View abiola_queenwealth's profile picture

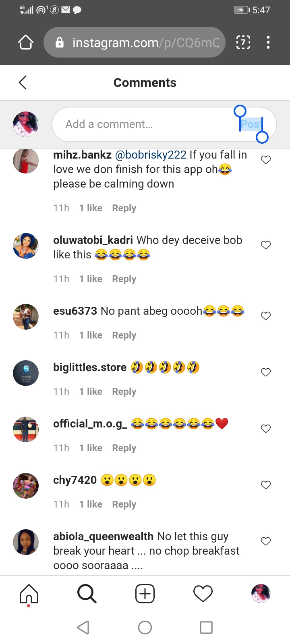26,542
